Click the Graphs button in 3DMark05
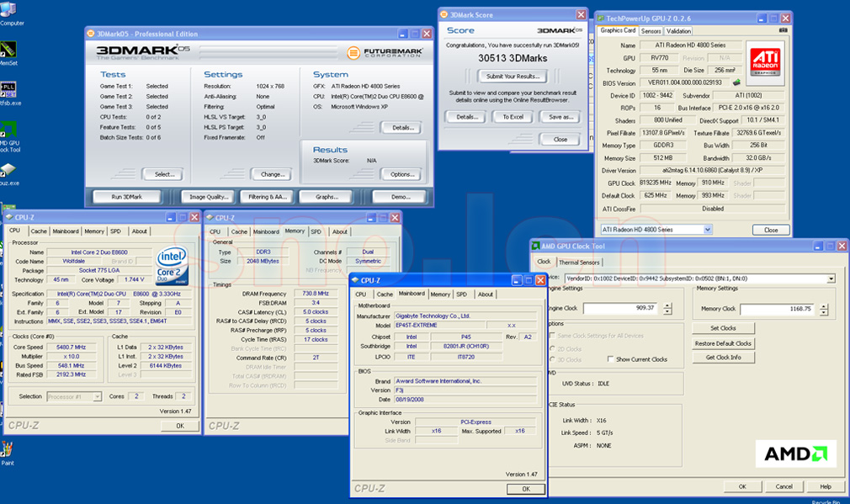850x504 pixels. tap(326, 197)
